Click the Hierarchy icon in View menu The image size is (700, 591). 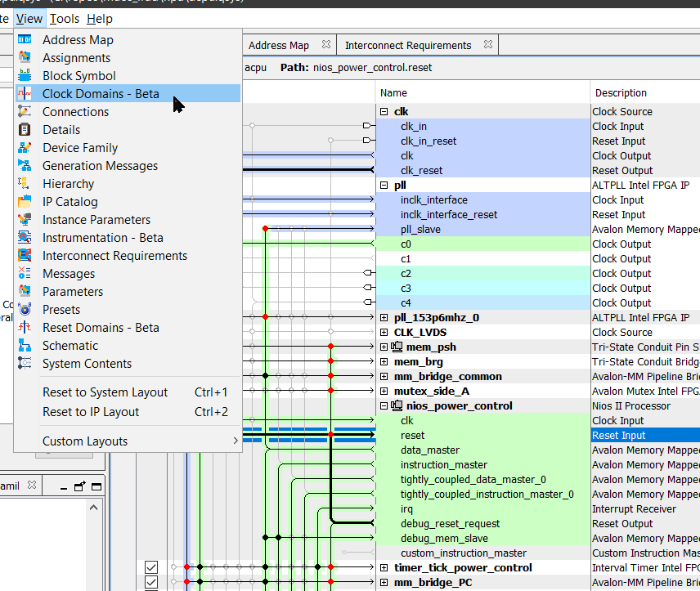[x=25, y=184]
